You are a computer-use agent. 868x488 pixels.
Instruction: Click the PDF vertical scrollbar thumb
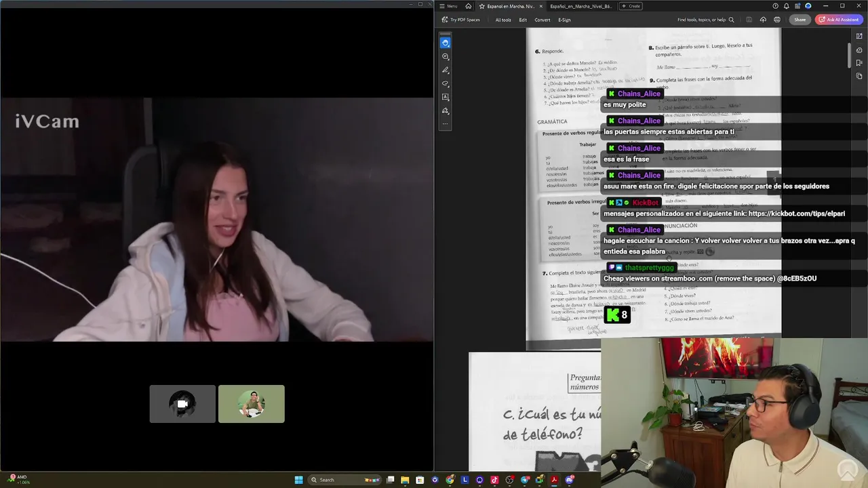click(x=850, y=56)
